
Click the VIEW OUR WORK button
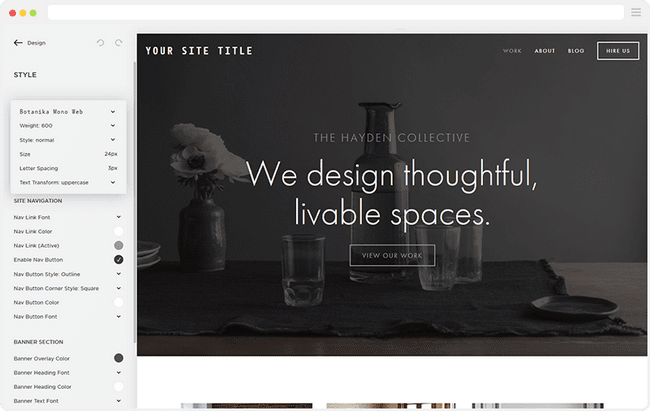392,255
